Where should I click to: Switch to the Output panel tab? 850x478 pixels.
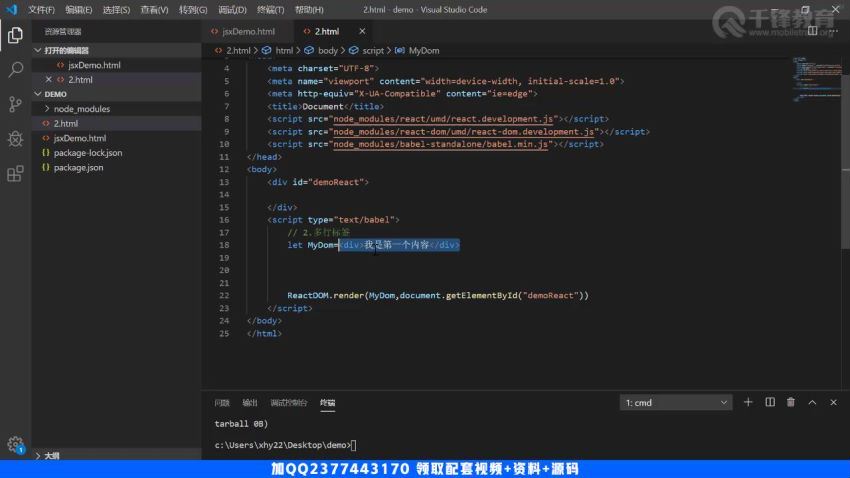[x=249, y=403]
